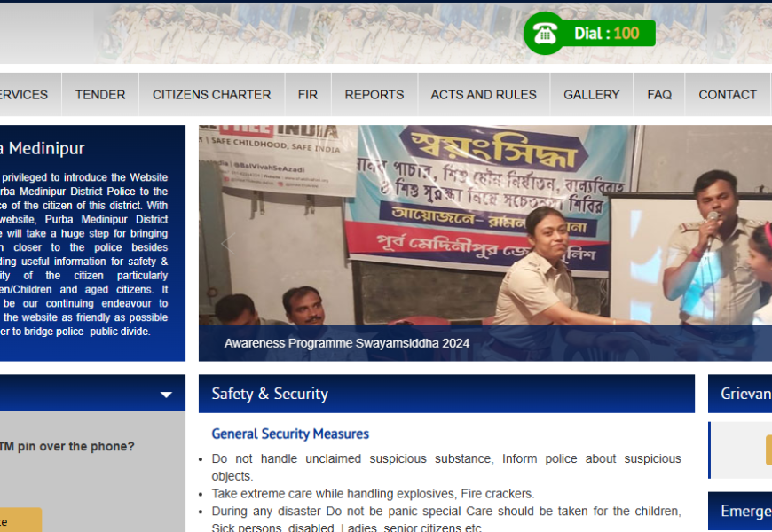Open the CONTACT page
772x532 pixels.
tap(728, 95)
